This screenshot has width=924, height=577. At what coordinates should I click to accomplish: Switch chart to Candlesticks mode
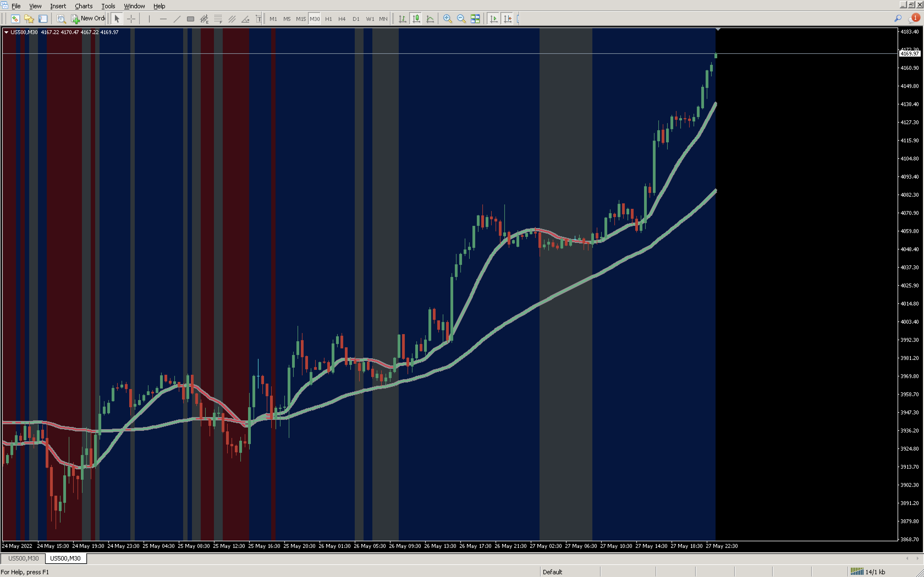[x=416, y=19]
